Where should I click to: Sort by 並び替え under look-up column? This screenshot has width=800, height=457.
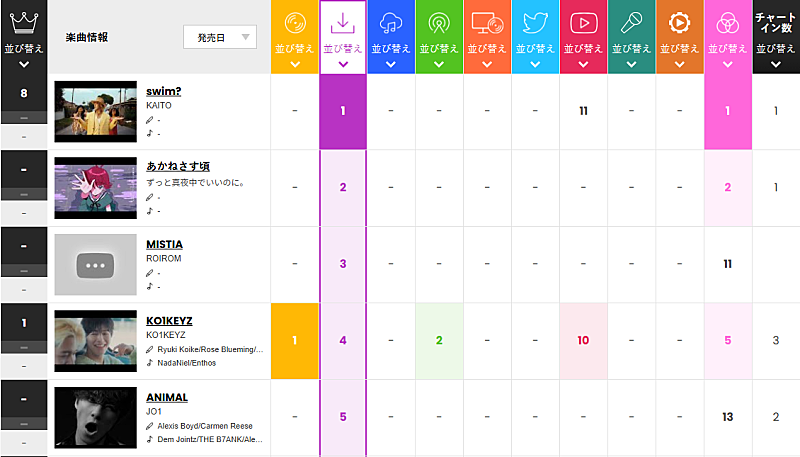[x=487, y=49]
